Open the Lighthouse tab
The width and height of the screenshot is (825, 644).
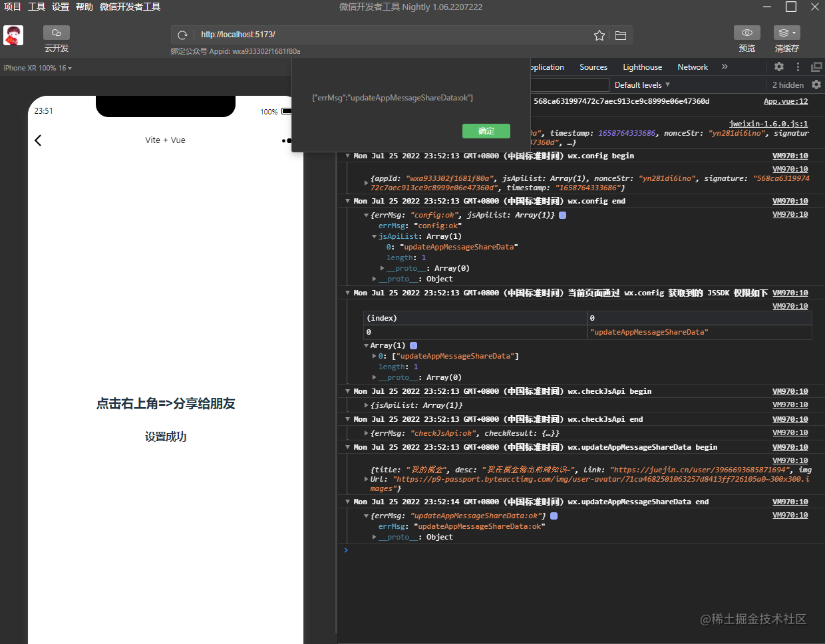click(x=642, y=67)
